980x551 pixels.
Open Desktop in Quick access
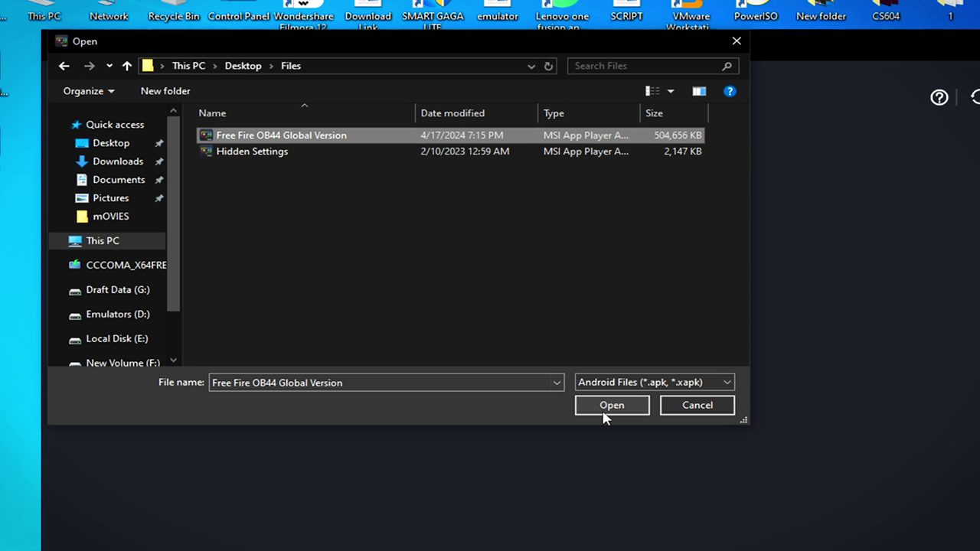point(111,143)
